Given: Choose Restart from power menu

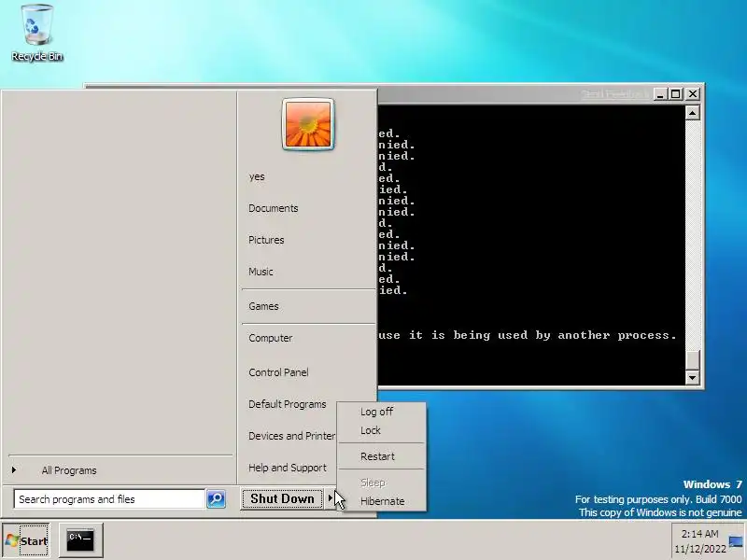Looking at the screenshot, I should point(377,456).
